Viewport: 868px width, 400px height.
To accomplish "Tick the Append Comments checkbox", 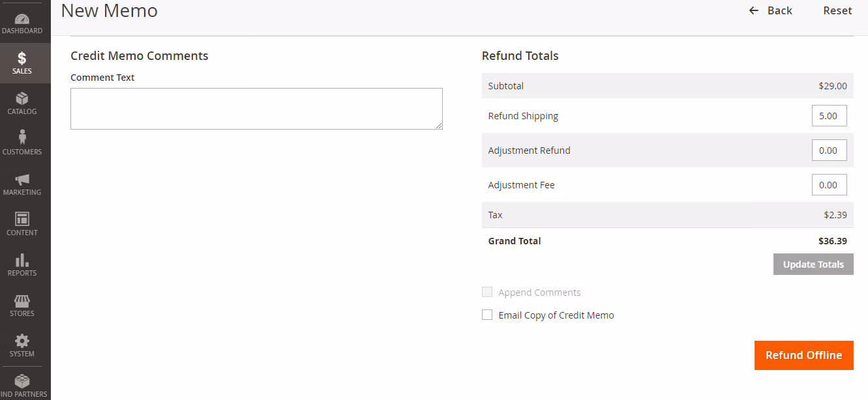I will pos(487,293).
